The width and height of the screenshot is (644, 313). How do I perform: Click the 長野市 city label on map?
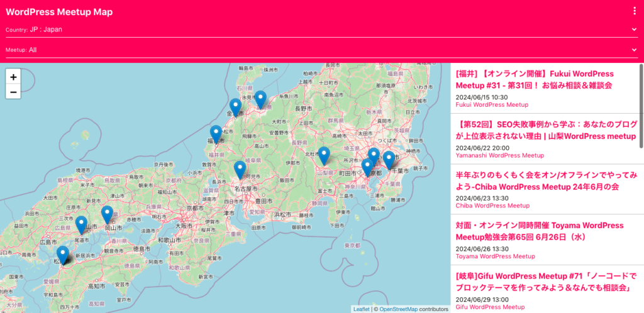(x=304, y=109)
